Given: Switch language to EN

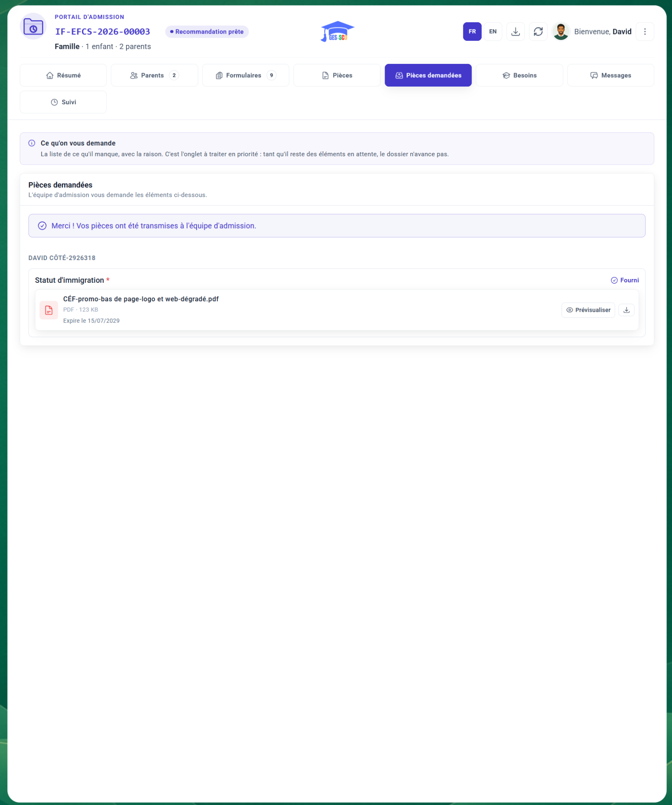Looking at the screenshot, I should pos(493,32).
